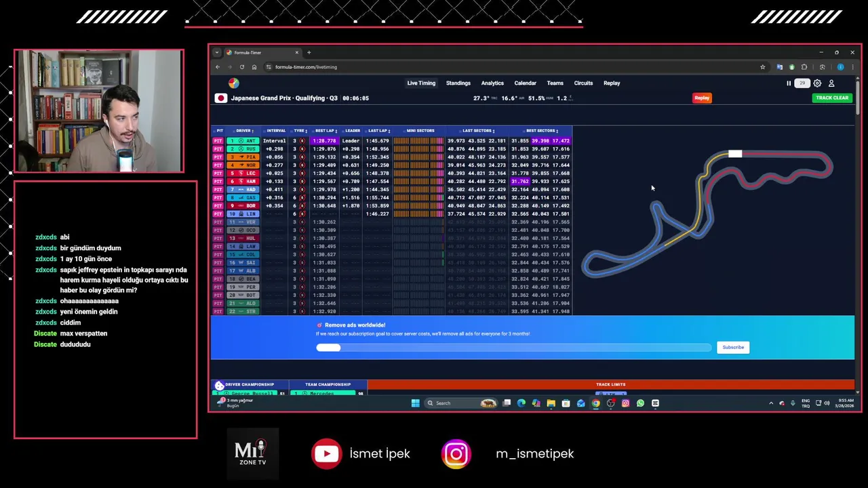Screen dimensions: 868x488
Task: Sort by the DRIVER column header
Action: click(244, 131)
